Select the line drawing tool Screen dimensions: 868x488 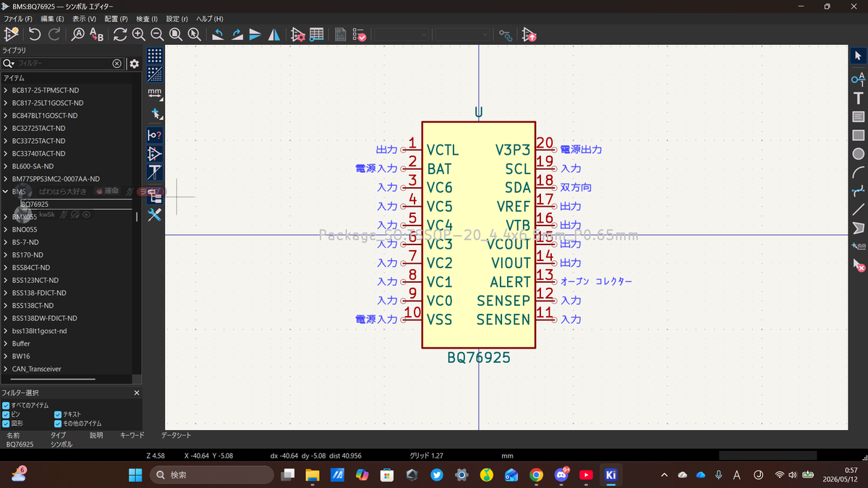[858, 210]
